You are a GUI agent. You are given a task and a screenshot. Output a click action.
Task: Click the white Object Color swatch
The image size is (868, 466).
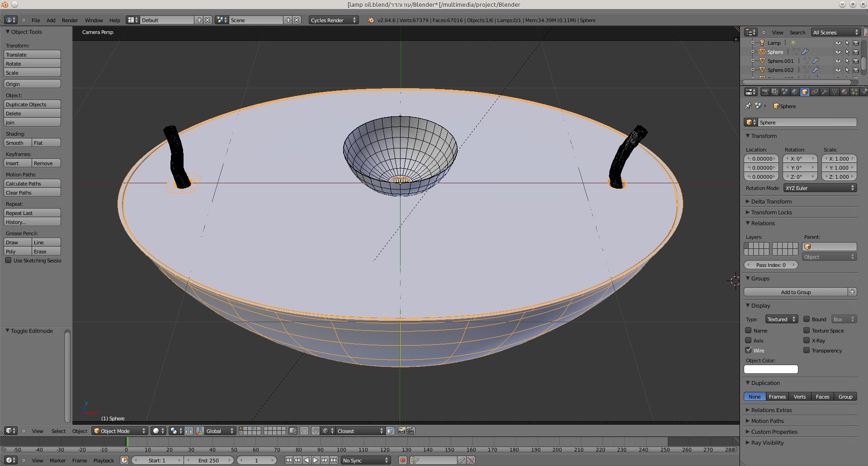(x=771, y=369)
